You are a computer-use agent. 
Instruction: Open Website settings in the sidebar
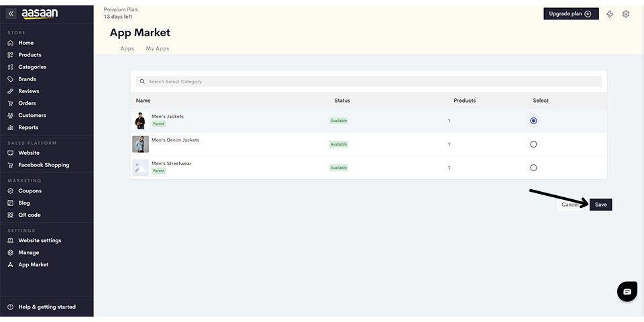click(x=40, y=241)
